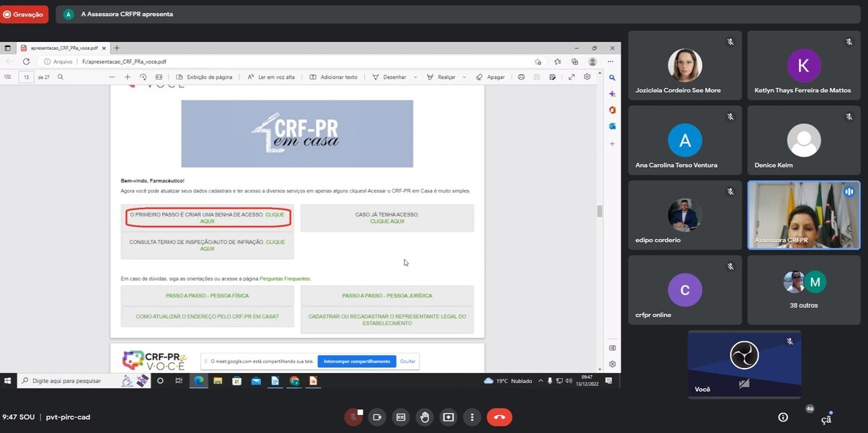Click the PDF page number field
Image resolution: width=868 pixels, height=433 pixels.
[x=26, y=77]
